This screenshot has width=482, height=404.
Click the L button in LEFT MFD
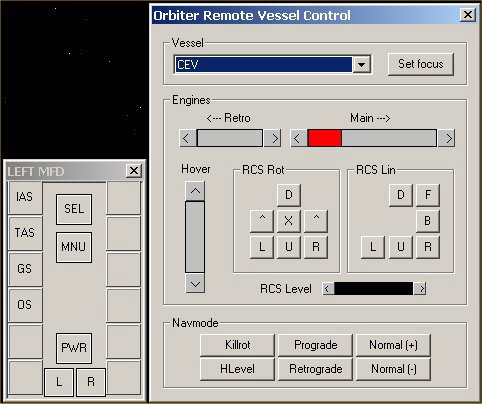click(59, 382)
